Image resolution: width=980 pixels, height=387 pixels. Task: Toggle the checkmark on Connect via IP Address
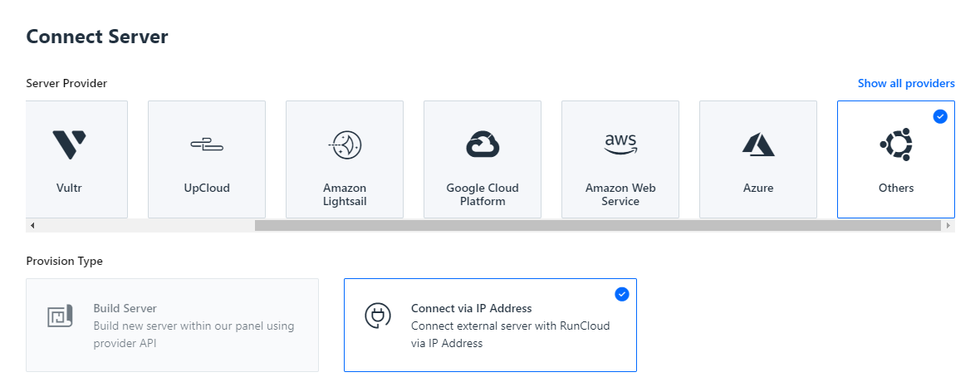(x=622, y=294)
